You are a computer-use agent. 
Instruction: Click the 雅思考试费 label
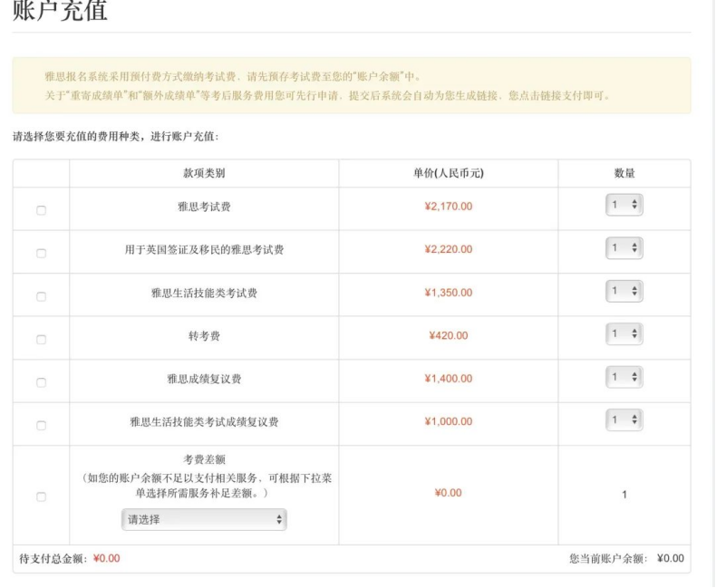point(204,207)
